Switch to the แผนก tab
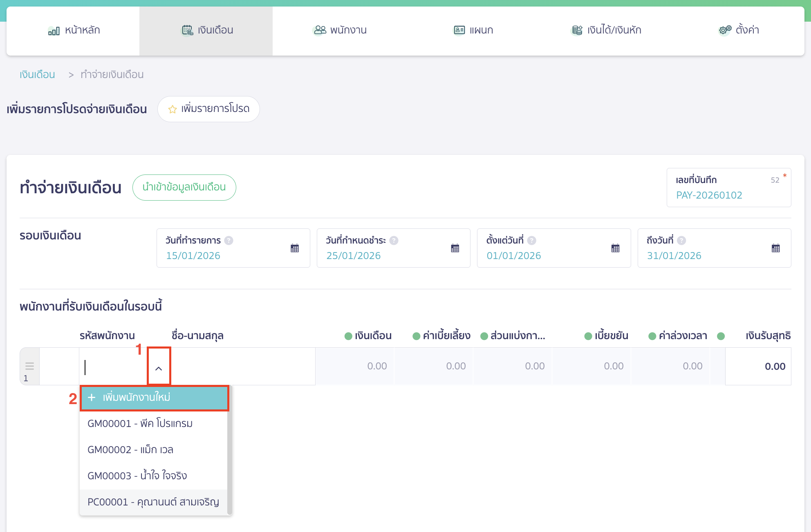The width and height of the screenshot is (811, 532). tap(474, 30)
